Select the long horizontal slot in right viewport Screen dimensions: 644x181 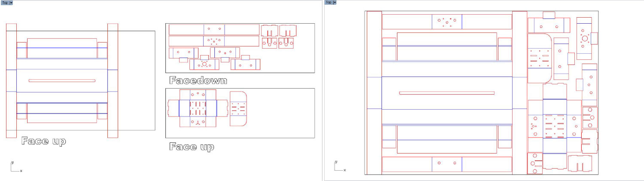[x=447, y=93]
